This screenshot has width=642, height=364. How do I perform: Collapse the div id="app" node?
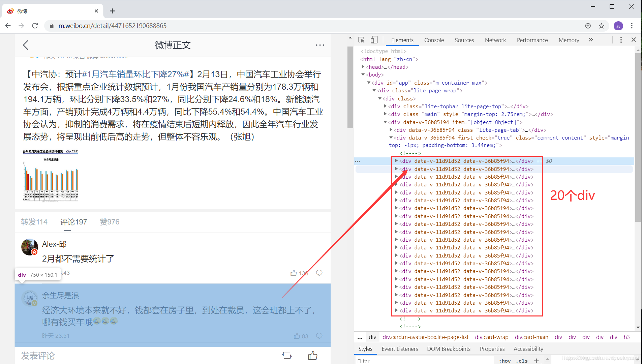(x=369, y=83)
